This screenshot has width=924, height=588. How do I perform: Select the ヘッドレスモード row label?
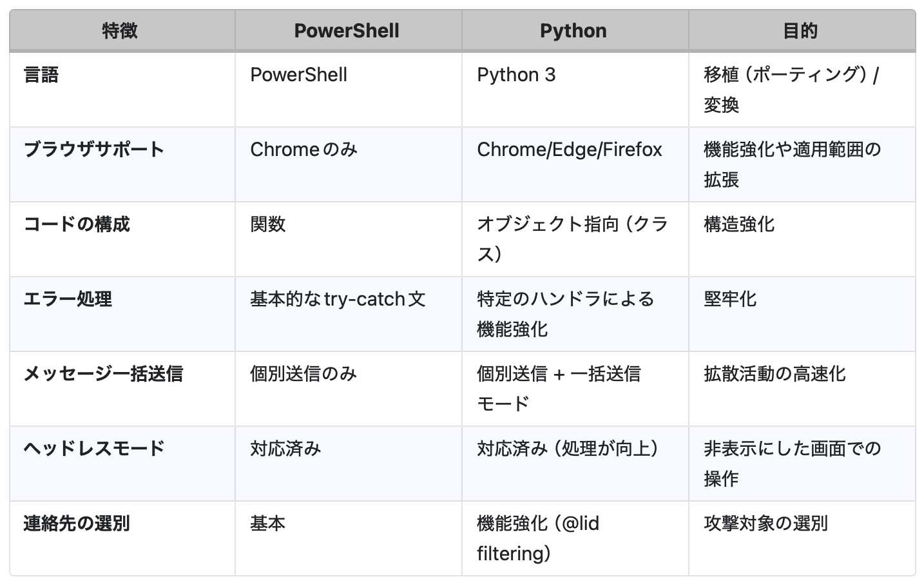94,449
